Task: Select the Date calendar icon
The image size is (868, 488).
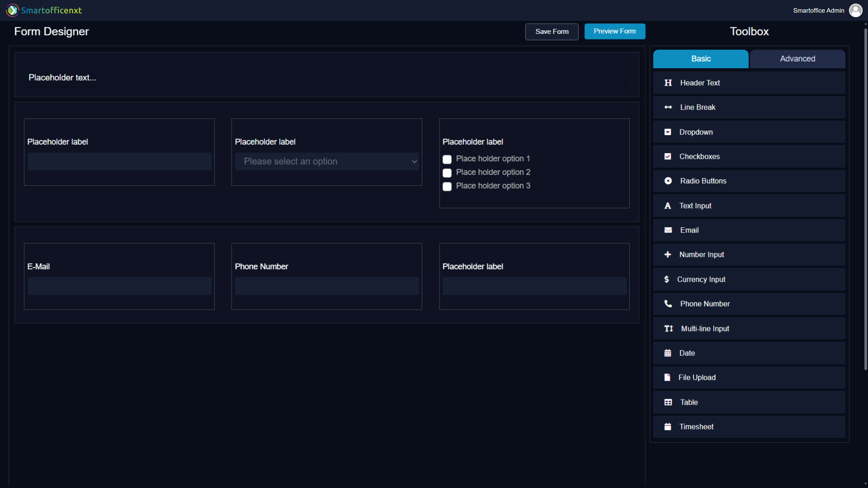Action: [x=668, y=353]
